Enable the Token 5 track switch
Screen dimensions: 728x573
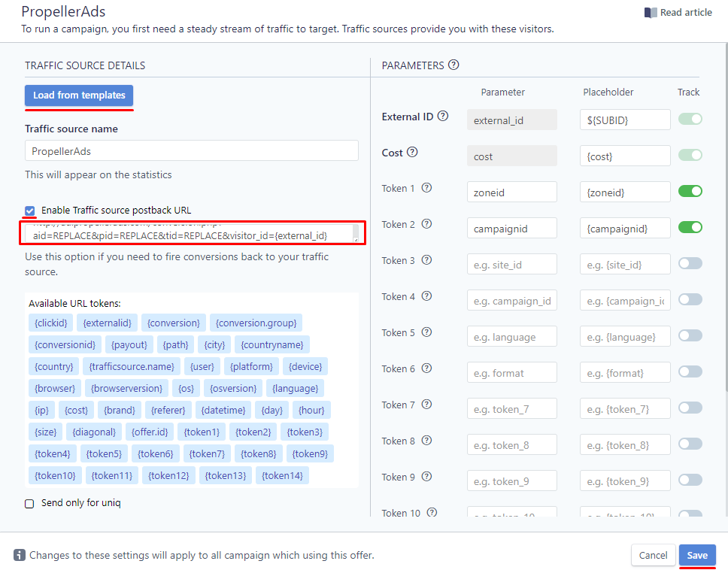click(690, 335)
